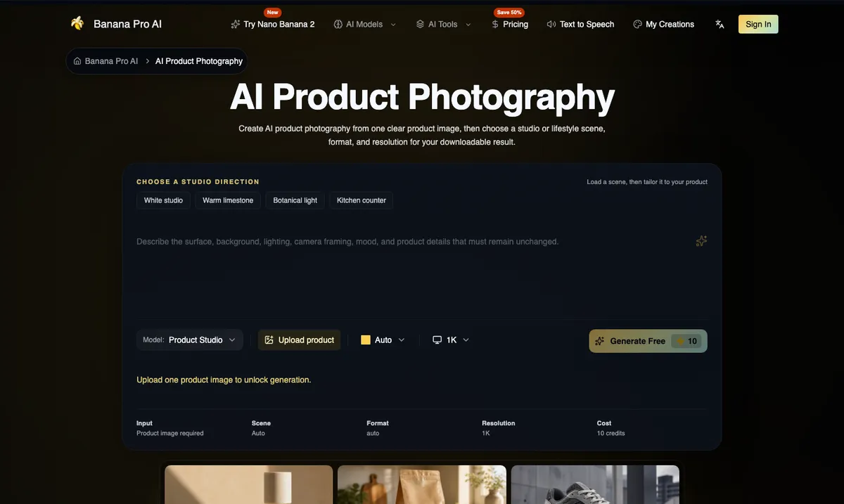Select the Botanical light scene preset
This screenshot has height=504, width=844.
coord(295,200)
